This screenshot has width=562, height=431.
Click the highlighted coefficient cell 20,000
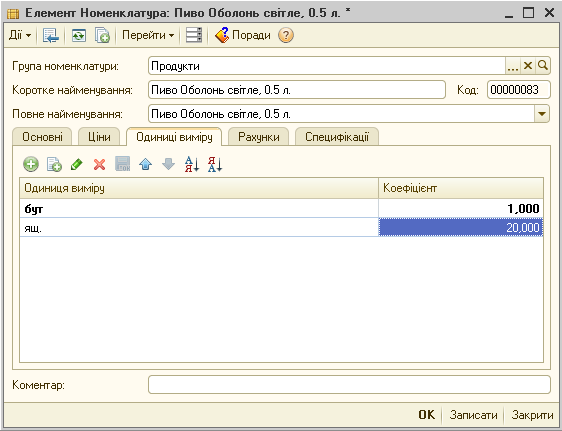point(461,227)
